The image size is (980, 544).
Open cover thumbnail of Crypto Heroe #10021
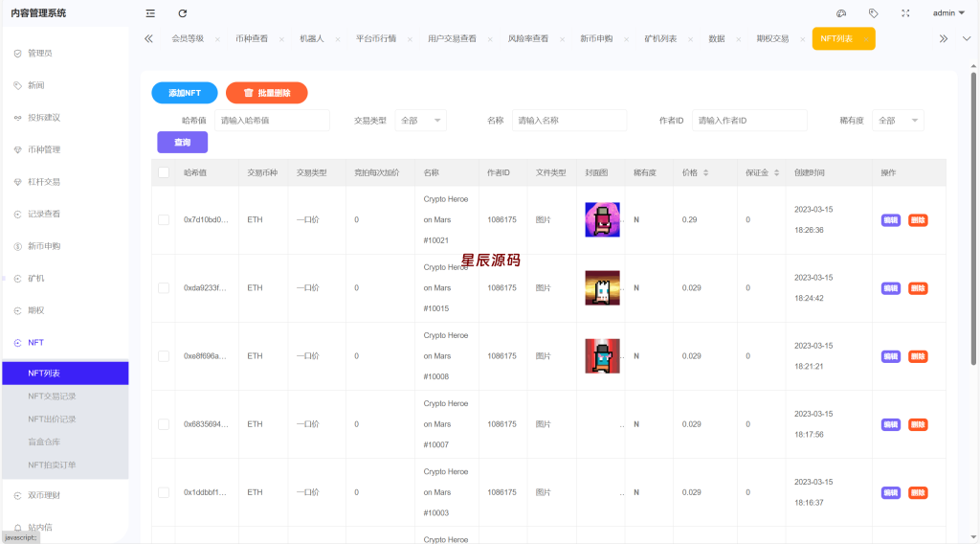click(603, 219)
